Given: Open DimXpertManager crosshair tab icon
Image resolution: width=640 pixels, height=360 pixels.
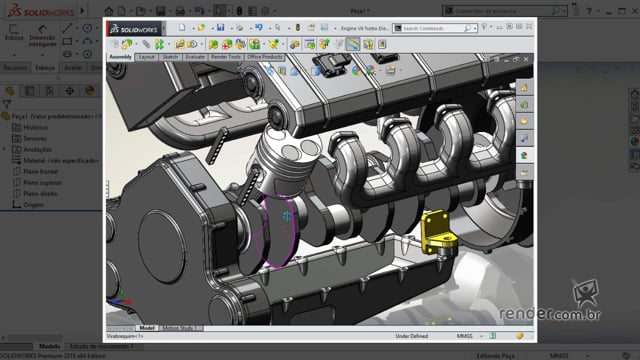Looking at the screenshot, I should (x=69, y=91).
